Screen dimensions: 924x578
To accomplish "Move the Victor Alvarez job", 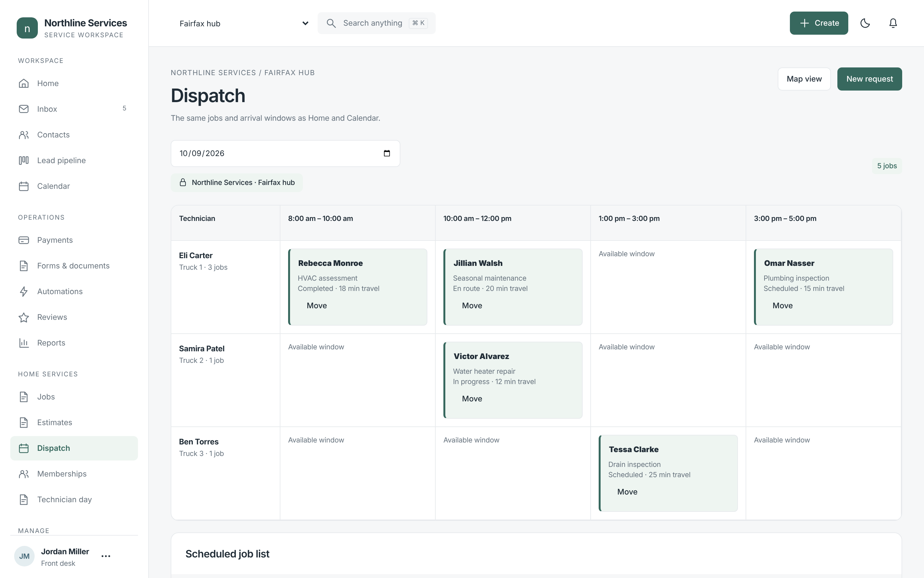I will pos(472,399).
